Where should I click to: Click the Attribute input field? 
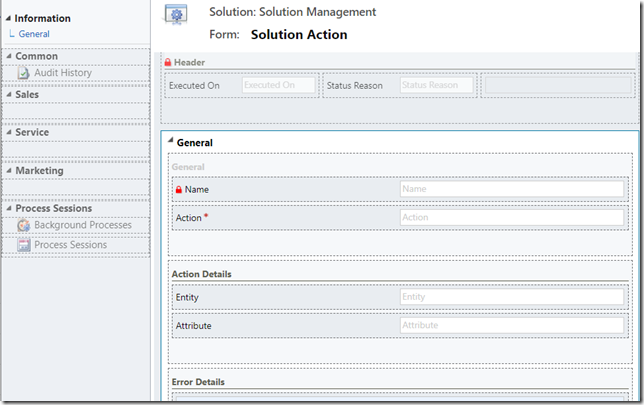pyautogui.click(x=512, y=325)
